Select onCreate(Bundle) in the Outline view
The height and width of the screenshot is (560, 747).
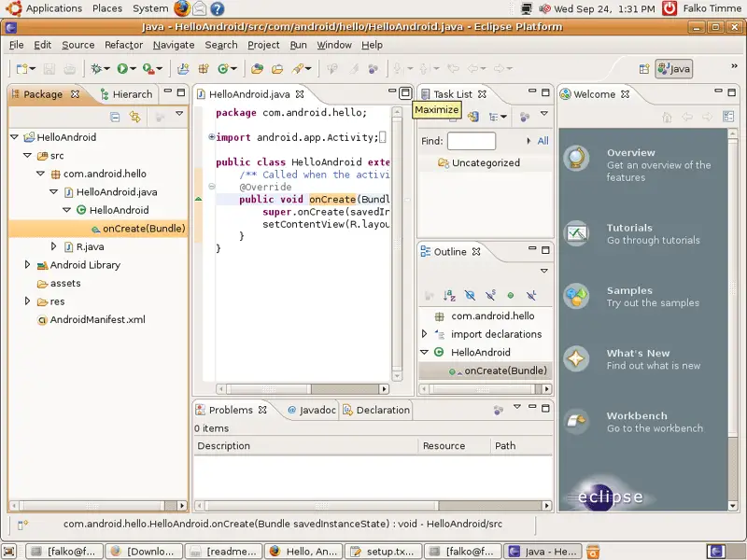click(505, 371)
